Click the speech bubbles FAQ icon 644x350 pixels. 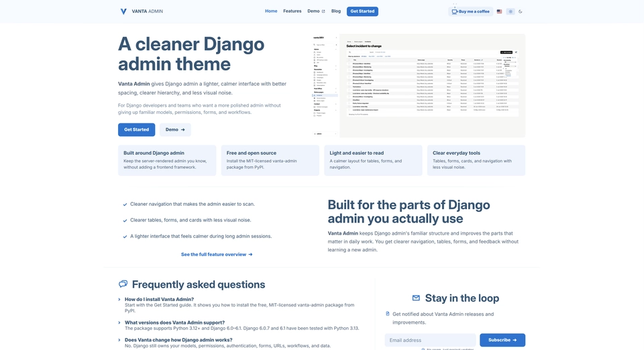click(x=123, y=284)
